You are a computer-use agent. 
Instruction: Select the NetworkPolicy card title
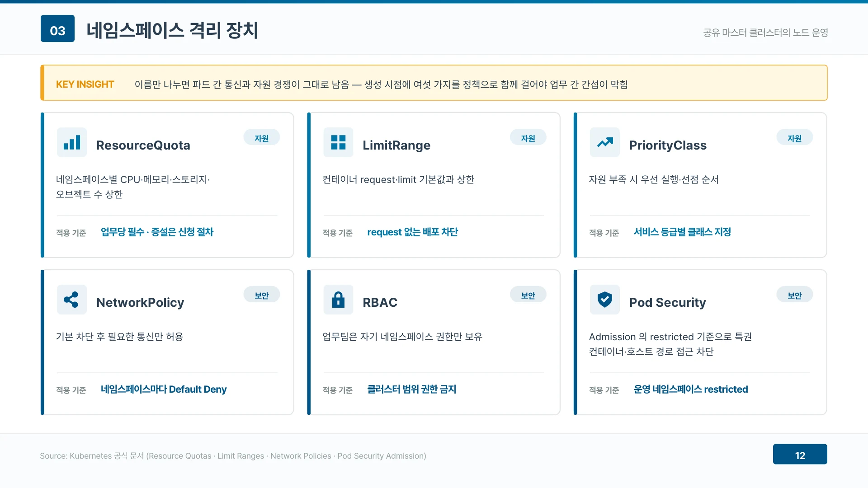(140, 303)
